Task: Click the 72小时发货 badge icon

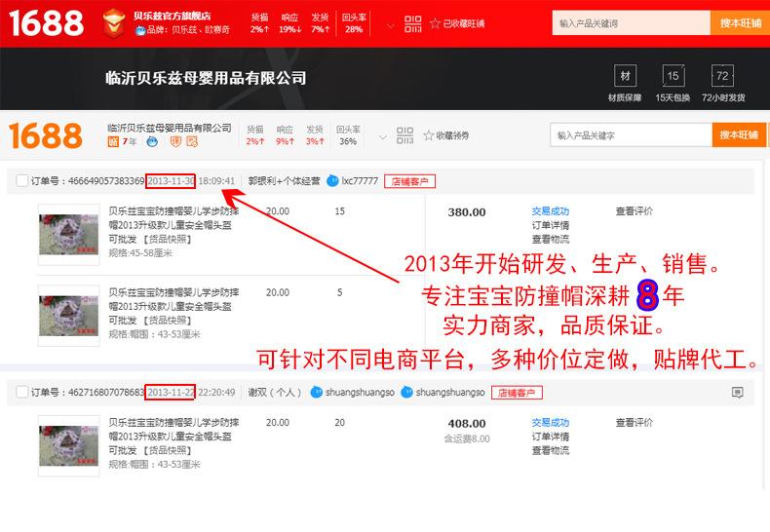Action: point(722,76)
